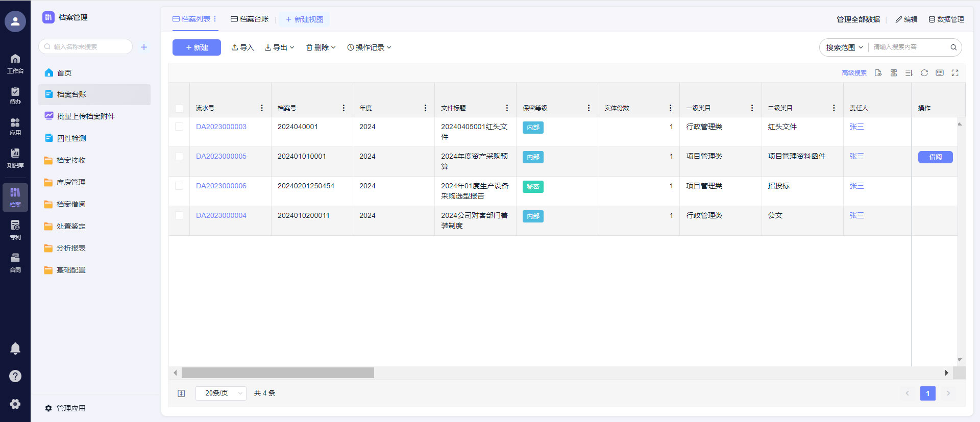Switch to the 档案台账 view tab
The image size is (980, 422).
(250, 19)
